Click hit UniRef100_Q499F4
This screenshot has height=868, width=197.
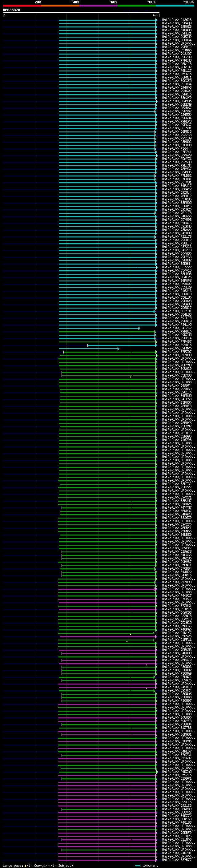click(x=177, y=386)
